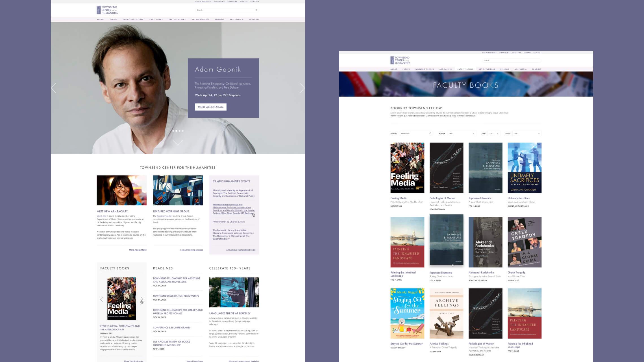
Task: Open Languages Thrive at Berkeley headline
Action: (x=230, y=313)
